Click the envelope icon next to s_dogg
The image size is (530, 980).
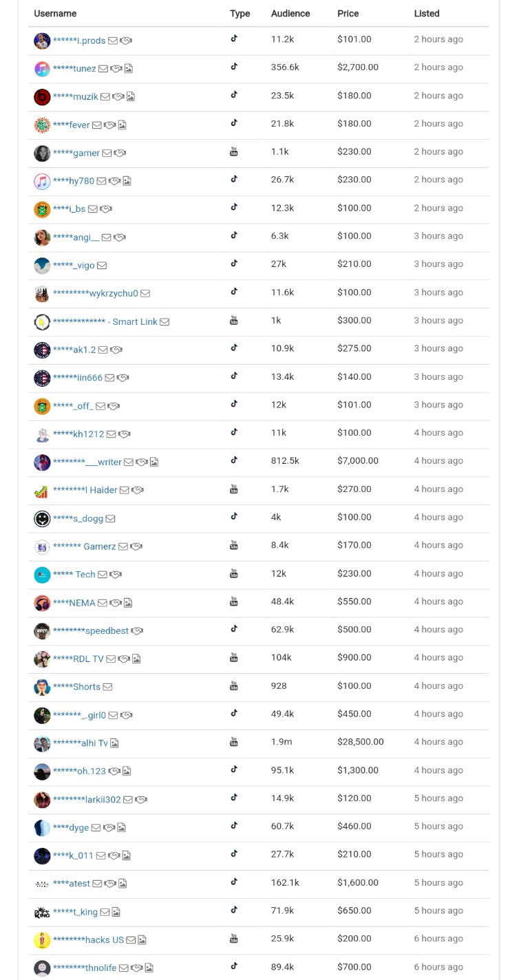pyautogui.click(x=110, y=518)
